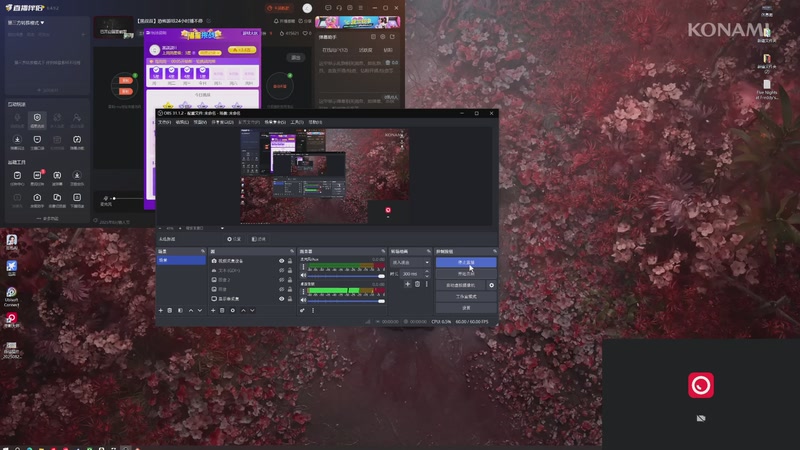800x450 pixels.
Task: Delete selected source with Sources trash icon
Action: 222,310
